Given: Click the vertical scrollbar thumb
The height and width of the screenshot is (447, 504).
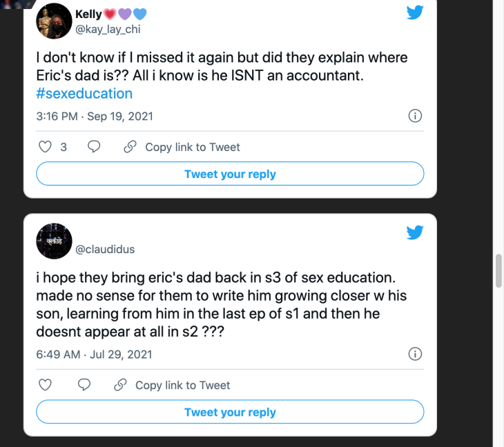Looking at the screenshot, I should (498, 270).
